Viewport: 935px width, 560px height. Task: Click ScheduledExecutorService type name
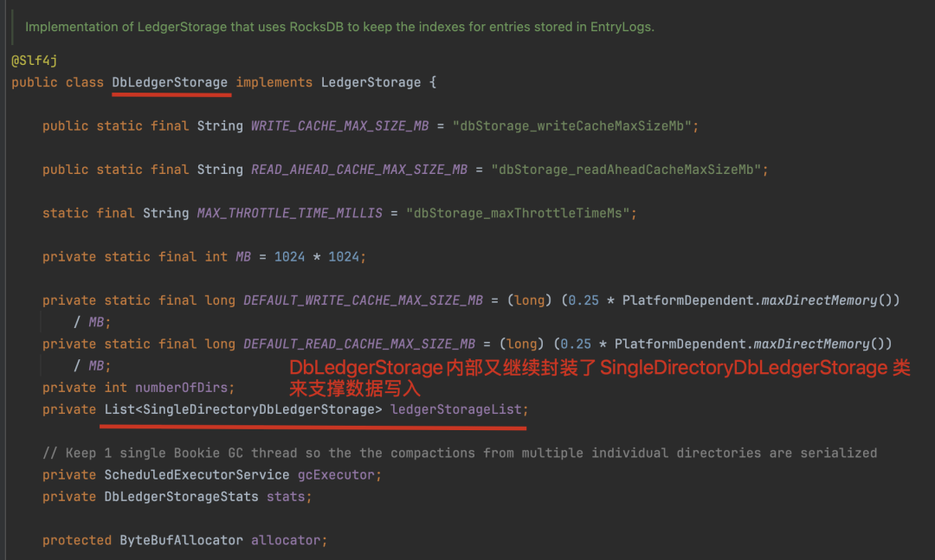[197, 474]
